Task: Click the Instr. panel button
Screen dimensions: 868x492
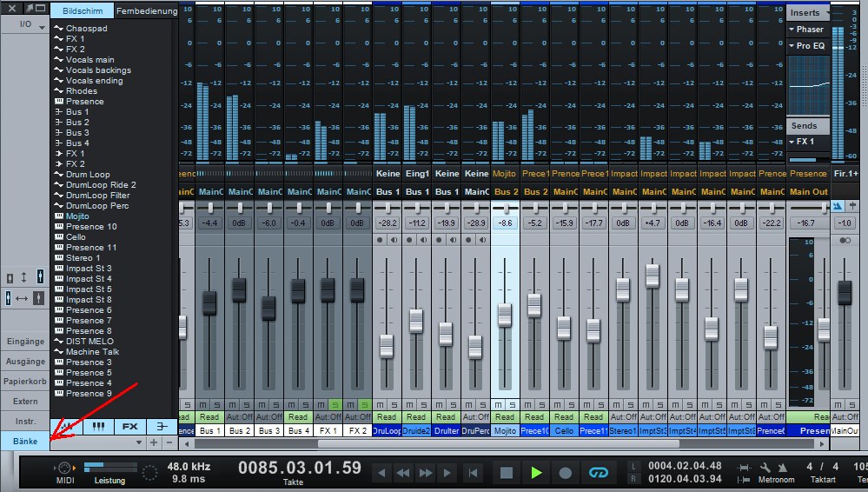Action: click(x=25, y=421)
